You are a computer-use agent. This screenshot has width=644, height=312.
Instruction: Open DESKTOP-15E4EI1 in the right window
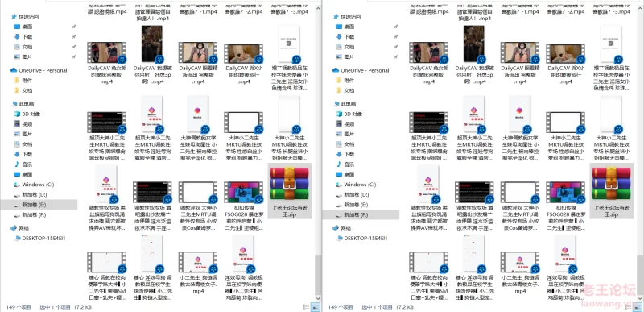361,238
